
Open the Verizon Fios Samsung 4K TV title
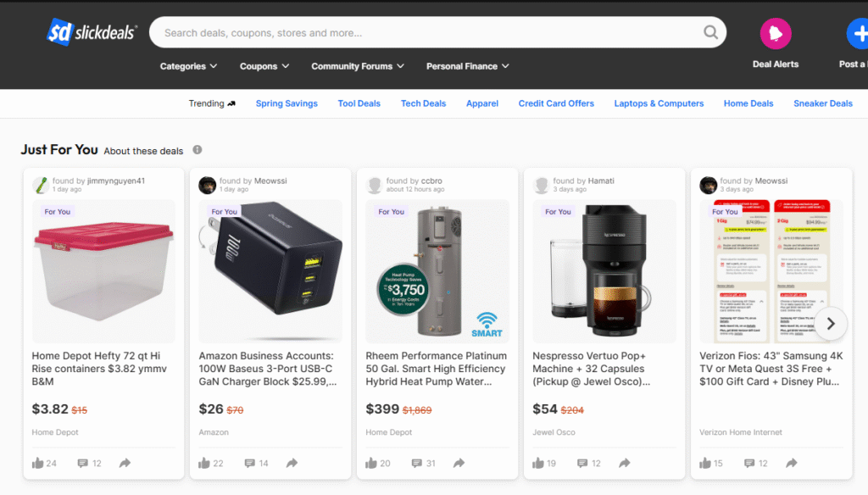pos(771,369)
